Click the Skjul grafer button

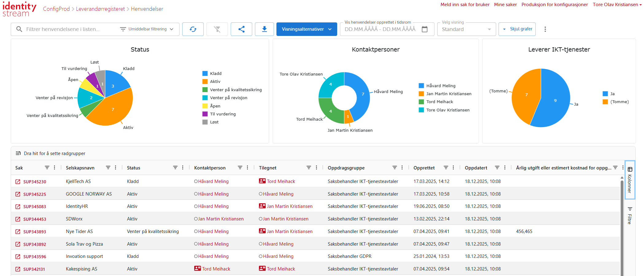pos(517,29)
